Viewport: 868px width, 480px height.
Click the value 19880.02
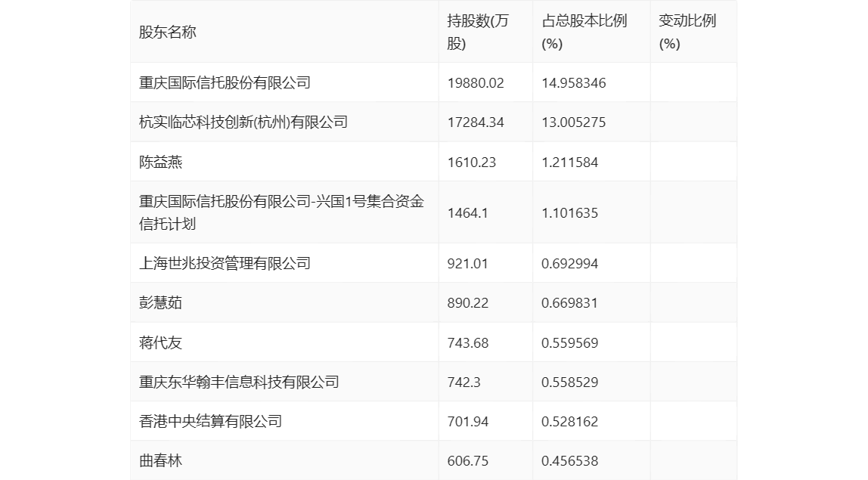point(476,83)
